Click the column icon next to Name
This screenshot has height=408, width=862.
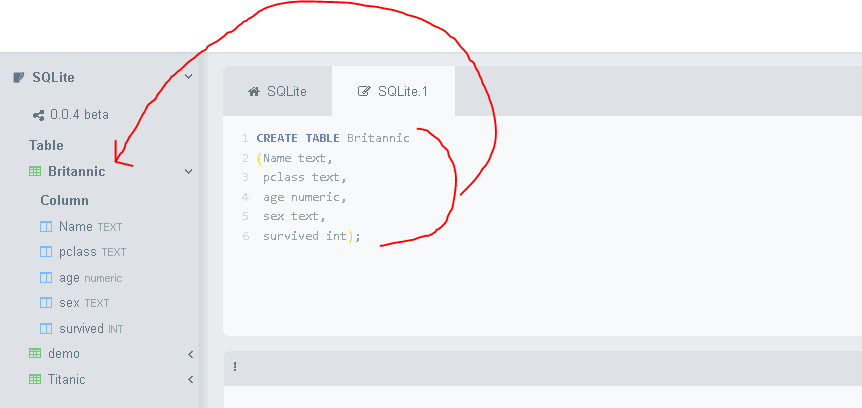(x=46, y=227)
